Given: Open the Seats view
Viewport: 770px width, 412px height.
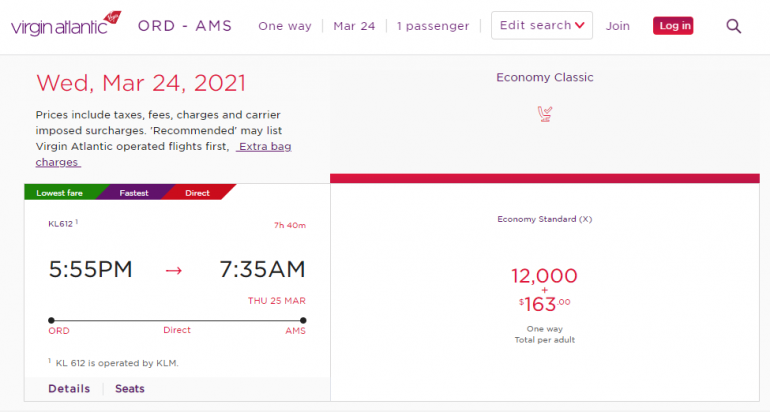Looking at the screenshot, I should click(129, 388).
